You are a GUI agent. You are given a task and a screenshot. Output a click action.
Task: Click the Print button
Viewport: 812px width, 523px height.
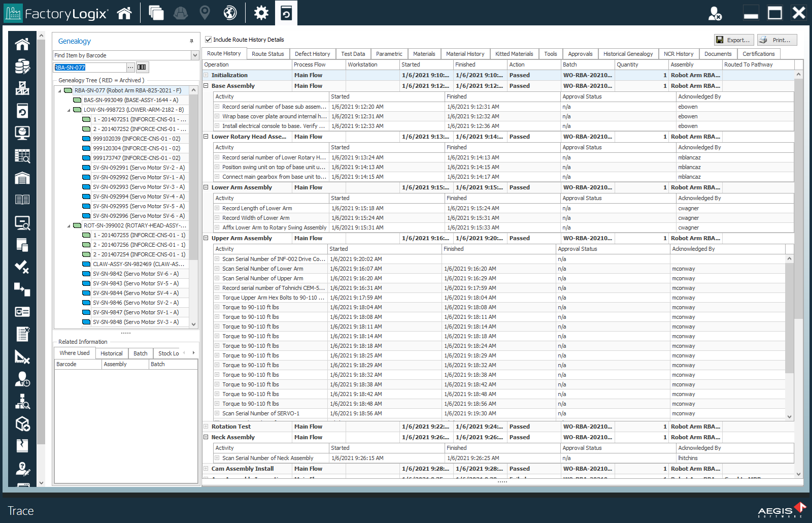point(777,40)
